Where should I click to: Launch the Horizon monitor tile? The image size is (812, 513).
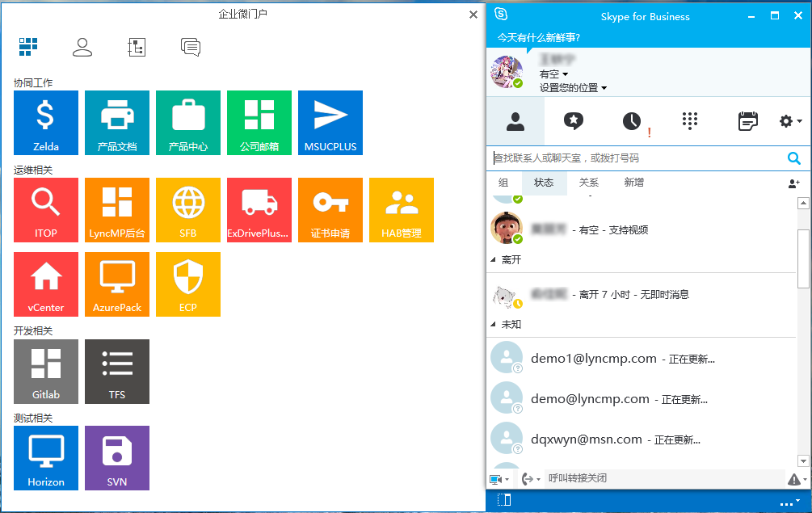pyautogui.click(x=46, y=458)
